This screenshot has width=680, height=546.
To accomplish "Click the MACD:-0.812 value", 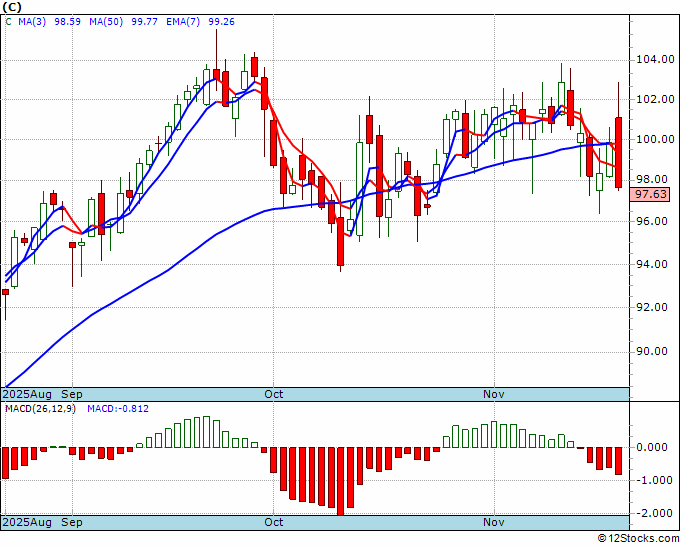I will (x=118, y=409).
